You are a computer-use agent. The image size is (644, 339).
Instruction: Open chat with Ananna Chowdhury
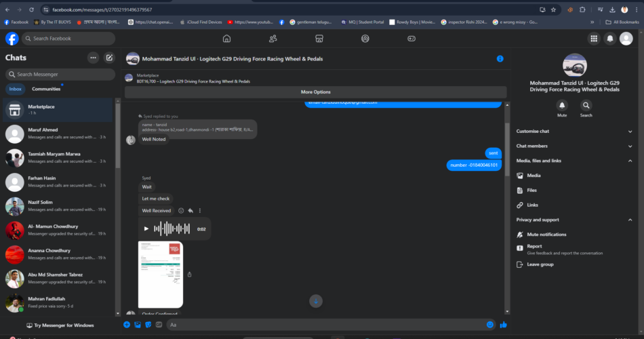58,255
